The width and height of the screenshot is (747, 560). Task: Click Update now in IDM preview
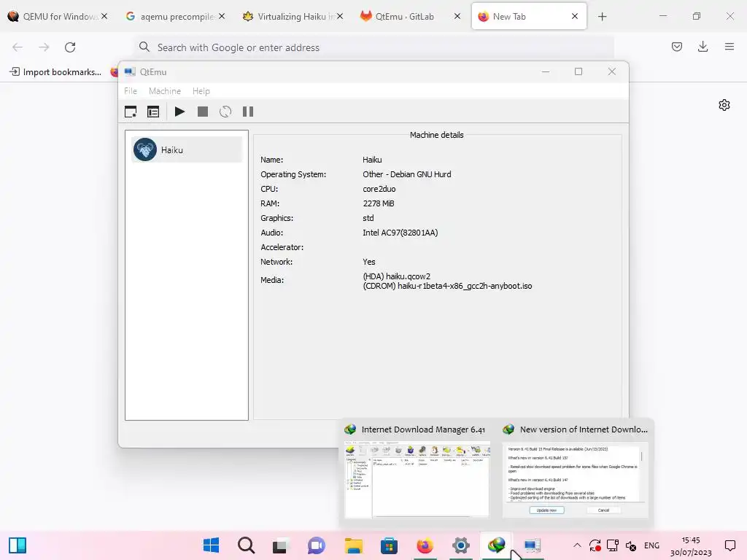546,510
